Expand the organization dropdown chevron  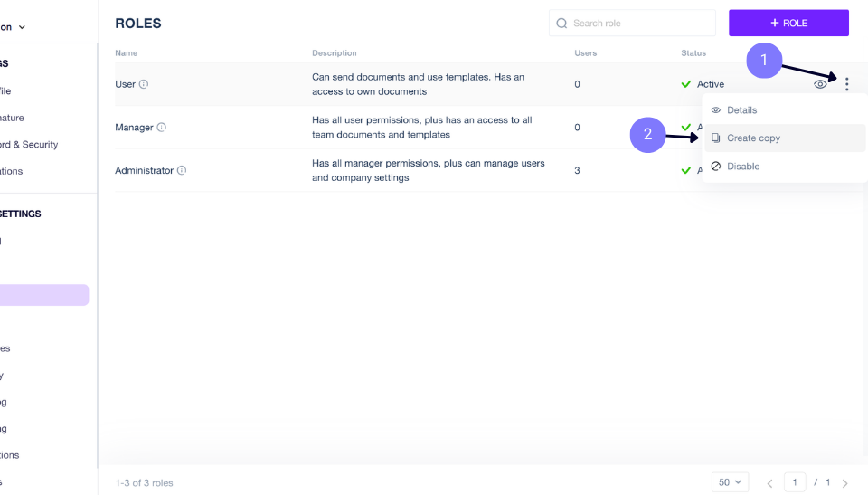pyautogui.click(x=22, y=27)
